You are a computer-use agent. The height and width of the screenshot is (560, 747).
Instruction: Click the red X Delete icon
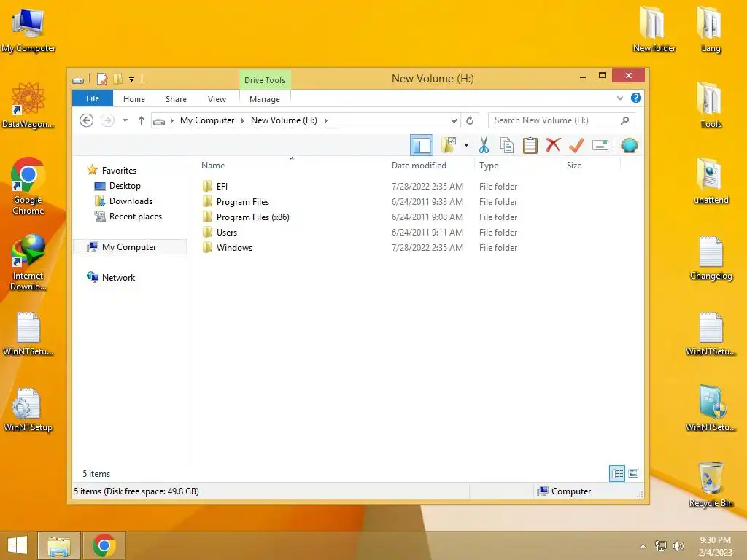[553, 145]
